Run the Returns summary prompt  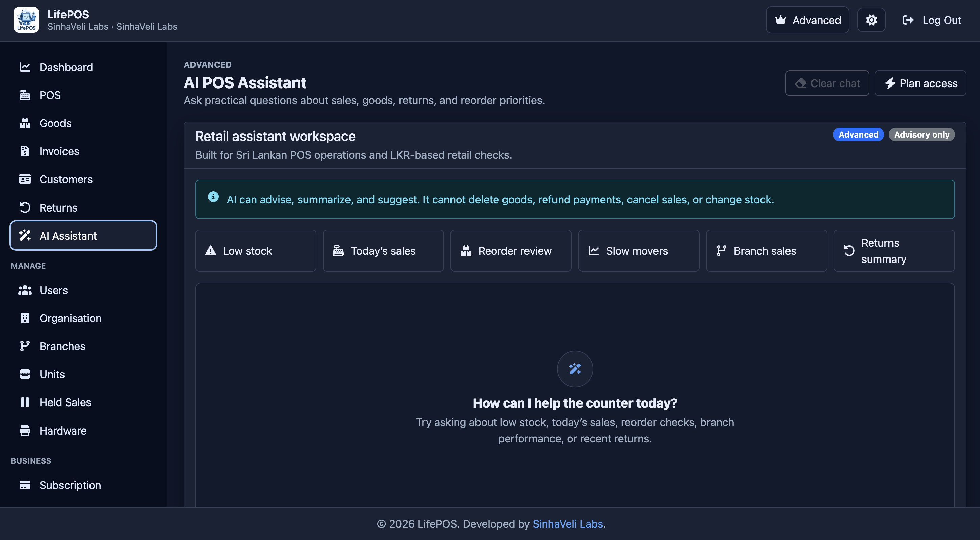pos(894,251)
